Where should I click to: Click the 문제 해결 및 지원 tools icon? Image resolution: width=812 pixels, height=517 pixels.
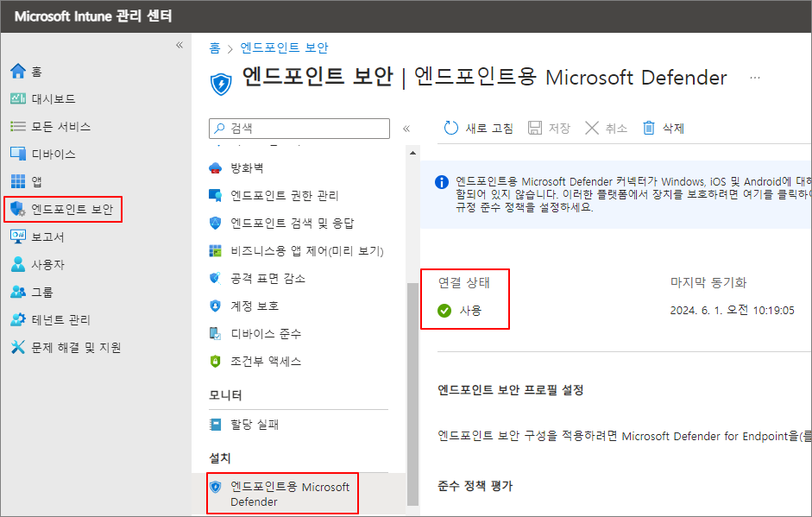point(18,347)
